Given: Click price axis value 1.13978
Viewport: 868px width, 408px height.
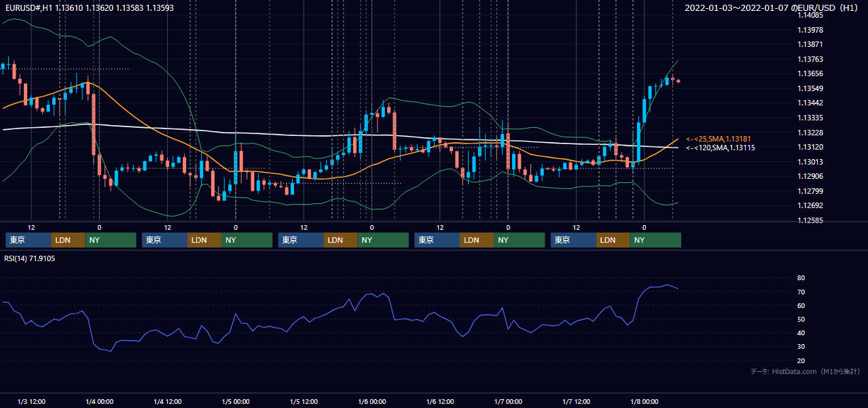Looking at the screenshot, I should coord(810,30).
